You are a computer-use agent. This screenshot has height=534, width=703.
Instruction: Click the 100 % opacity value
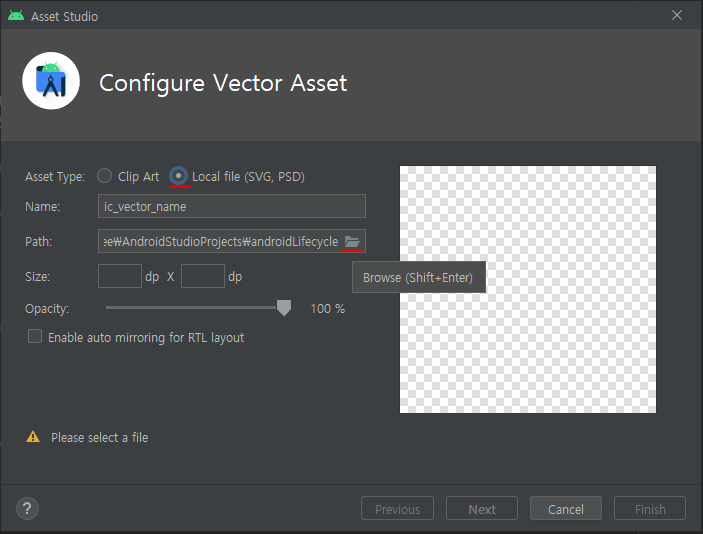coord(328,308)
